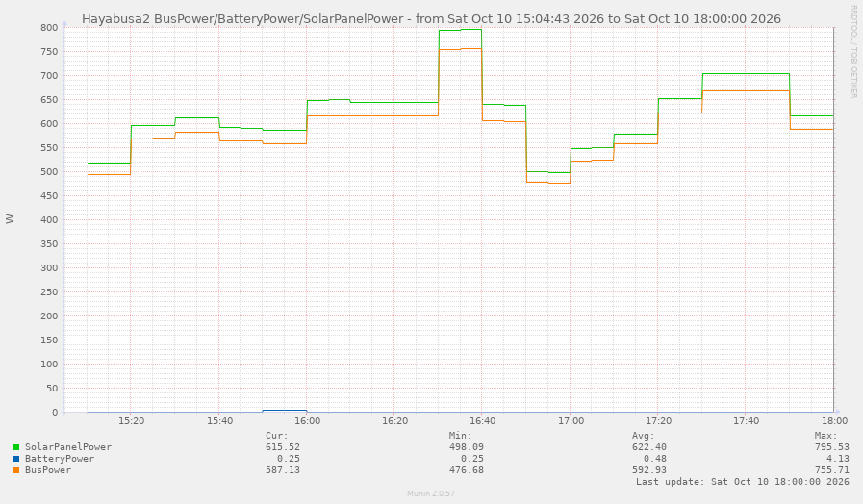Click the Avg: column header

644,435
